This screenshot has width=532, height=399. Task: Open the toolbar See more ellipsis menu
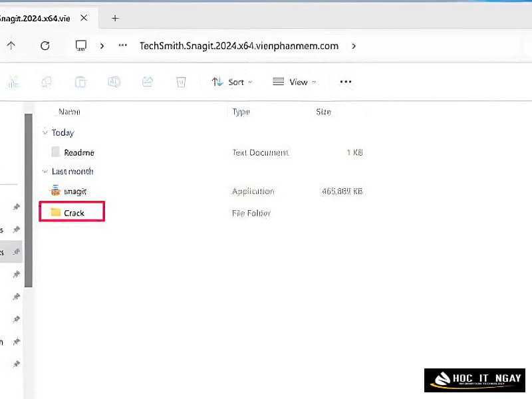pos(346,82)
